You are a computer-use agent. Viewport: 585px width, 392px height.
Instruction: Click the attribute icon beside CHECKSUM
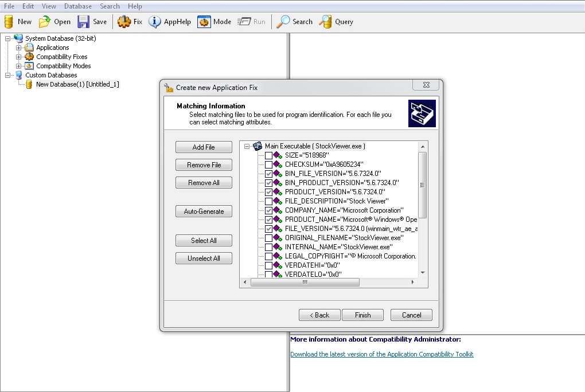(278, 164)
